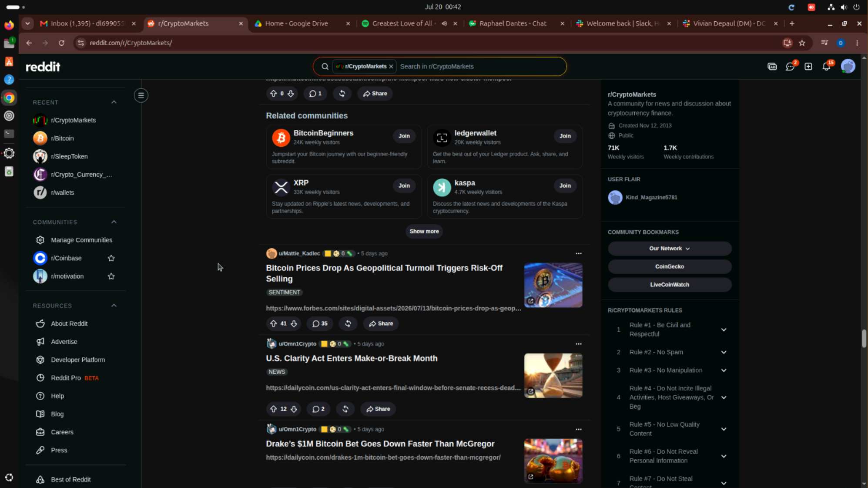868x488 pixels.
Task: Click the repost icon on Bitcoin Prices post
Action: click(x=348, y=323)
